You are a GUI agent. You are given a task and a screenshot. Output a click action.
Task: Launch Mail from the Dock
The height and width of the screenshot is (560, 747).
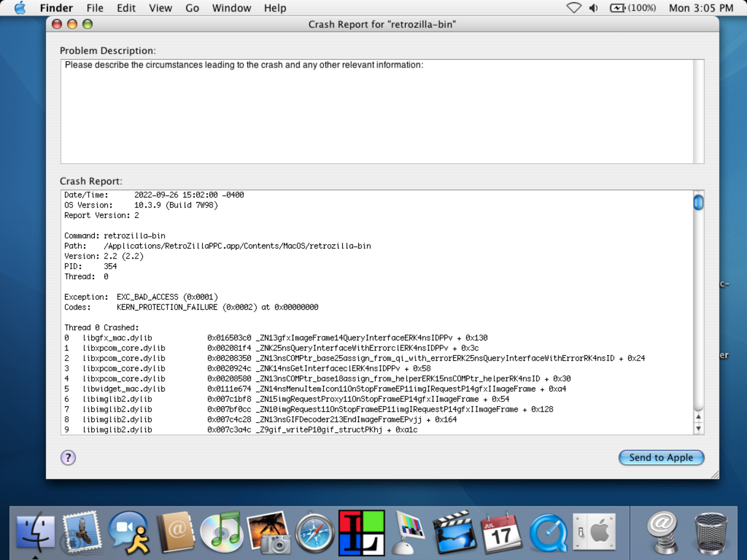point(82,532)
